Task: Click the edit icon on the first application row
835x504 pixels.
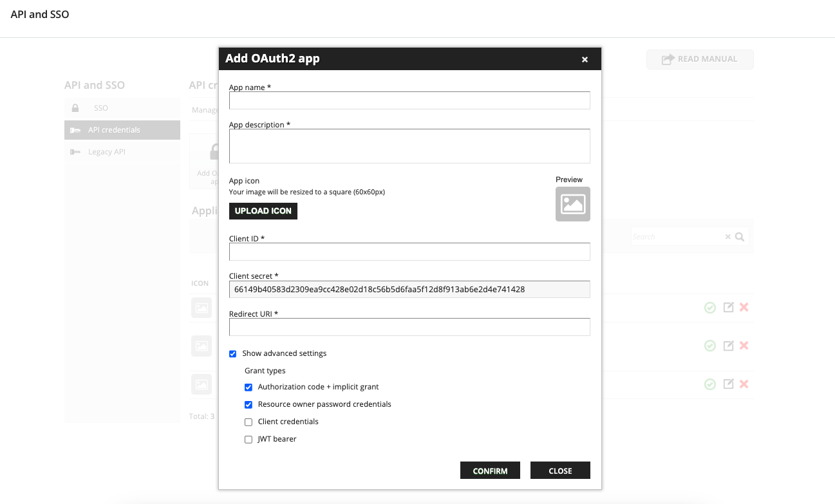Action: (727, 307)
